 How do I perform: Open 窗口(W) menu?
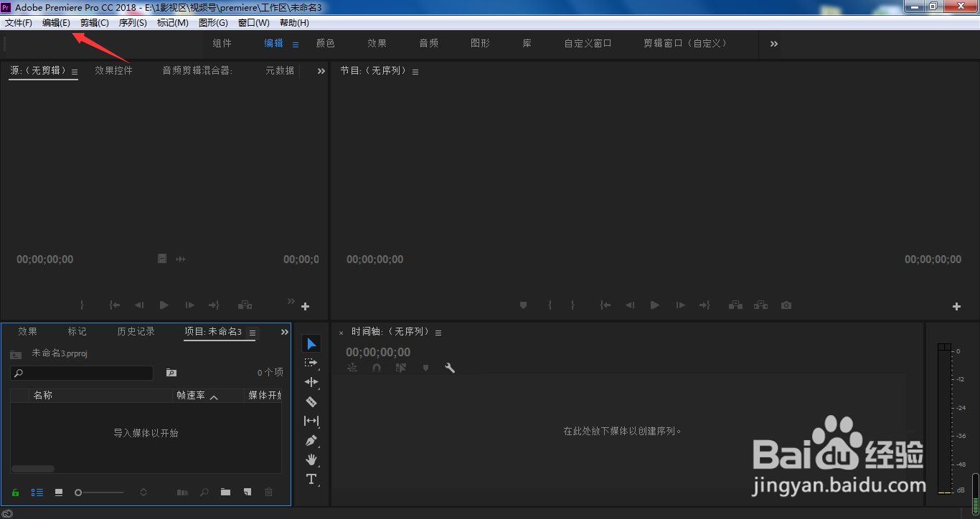point(254,23)
